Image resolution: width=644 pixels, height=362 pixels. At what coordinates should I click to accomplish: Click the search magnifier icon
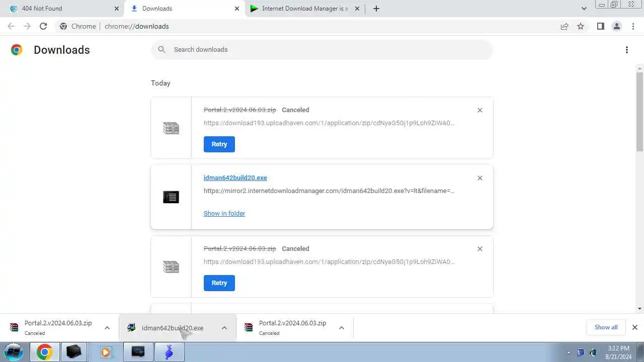[x=162, y=49]
